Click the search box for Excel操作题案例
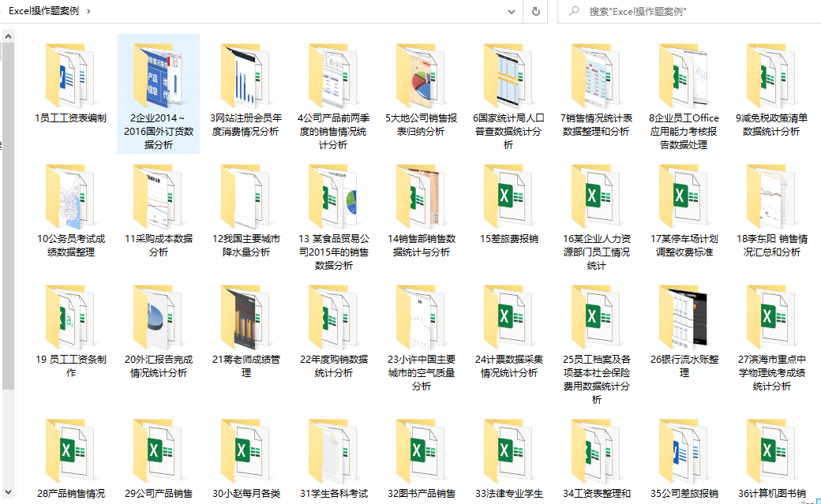Screen dimensions: 821x504 (689, 11)
